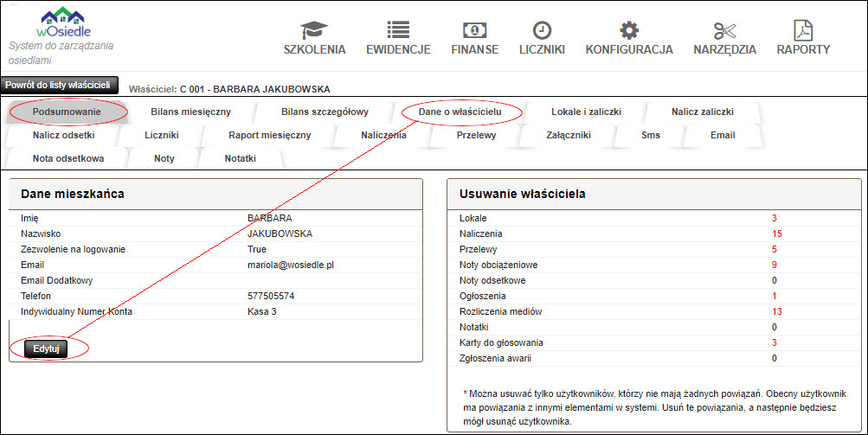Open Przelewy tab
This screenshot has height=435, width=868.
tap(476, 135)
